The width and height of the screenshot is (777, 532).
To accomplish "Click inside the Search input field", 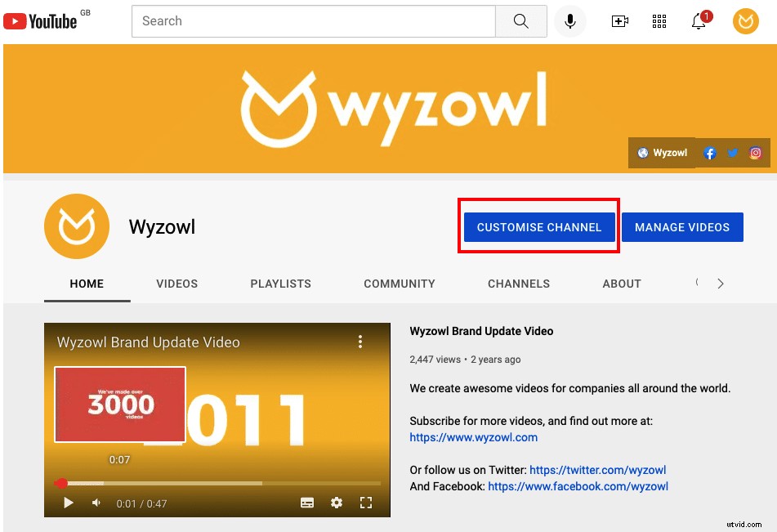I will pos(313,21).
